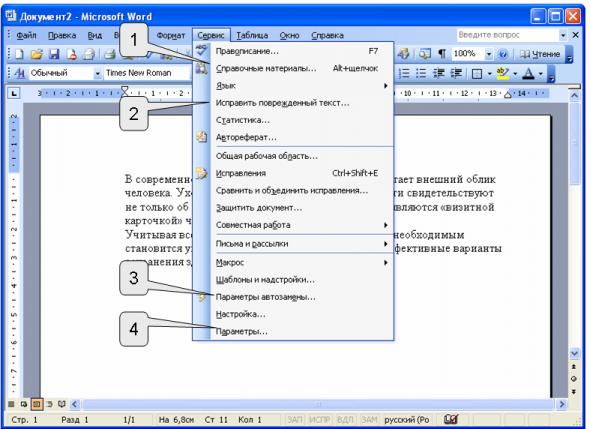Click the vertical scrollbar up arrow
The width and height of the screenshot is (590, 429).
574,96
